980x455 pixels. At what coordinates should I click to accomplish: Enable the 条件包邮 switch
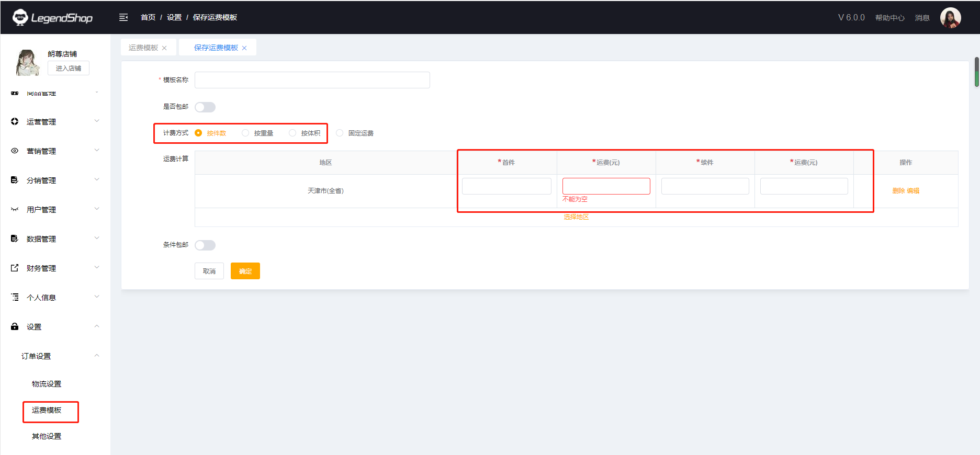click(205, 245)
